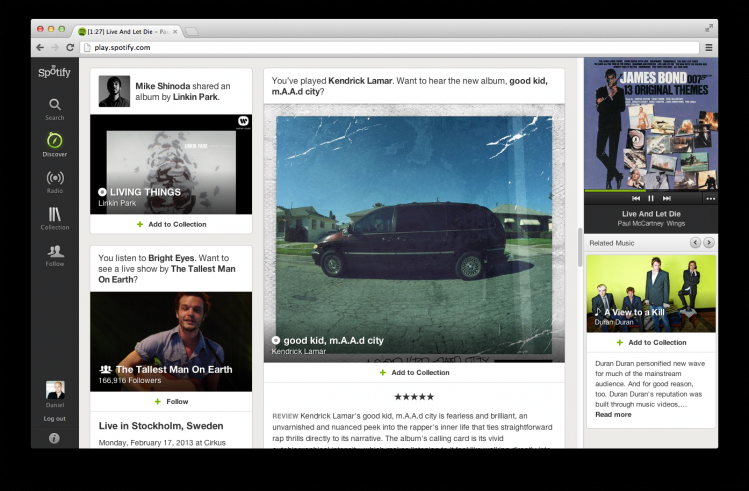The image size is (749, 491).
Task: Skip to previous track in player
Action: pyautogui.click(x=636, y=198)
